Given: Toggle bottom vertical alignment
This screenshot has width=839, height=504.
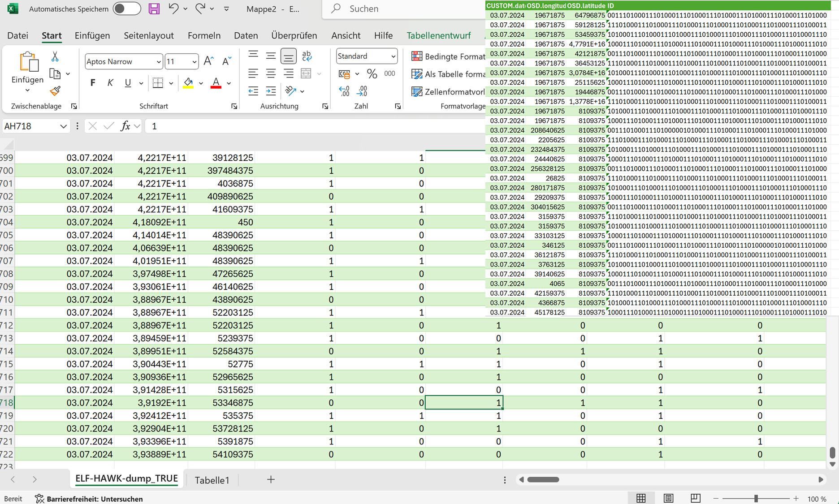Looking at the screenshot, I should click(x=289, y=56).
